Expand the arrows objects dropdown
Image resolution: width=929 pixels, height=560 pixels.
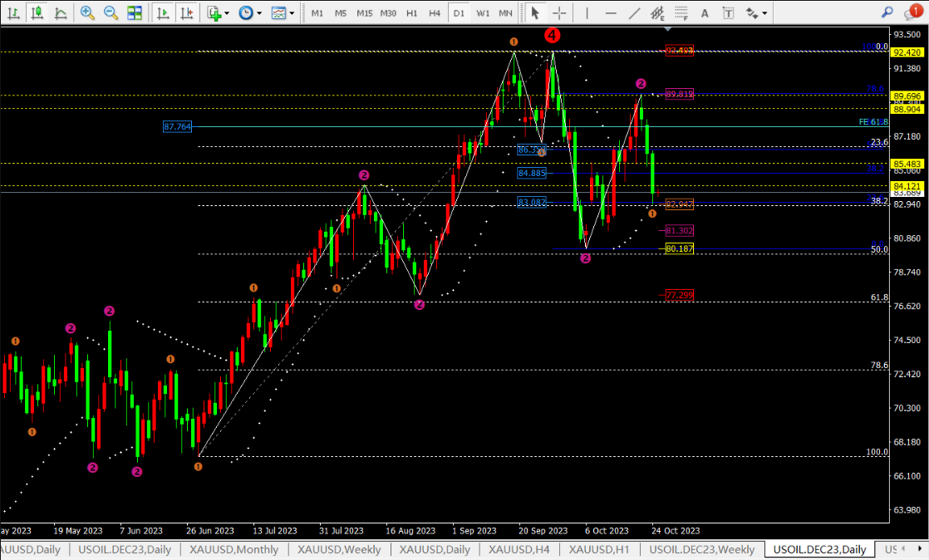click(764, 13)
